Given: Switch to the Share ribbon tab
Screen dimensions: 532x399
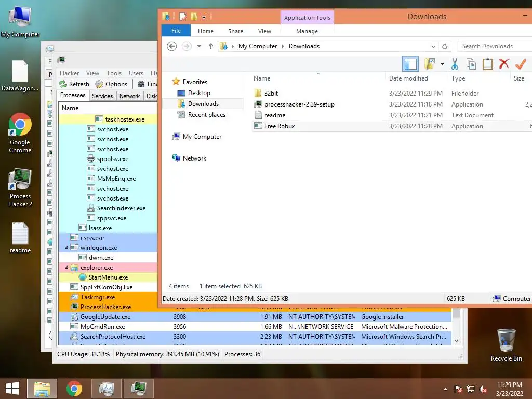Looking at the screenshot, I should click(x=235, y=31).
